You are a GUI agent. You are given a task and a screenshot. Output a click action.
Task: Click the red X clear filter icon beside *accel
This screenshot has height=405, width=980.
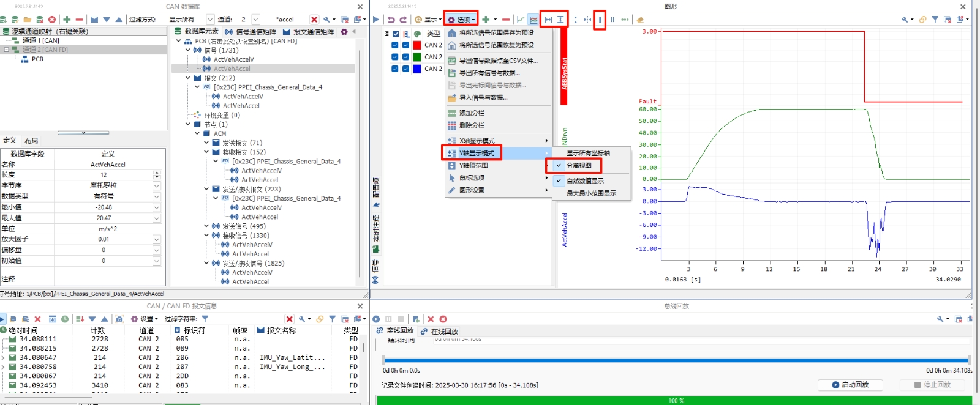click(314, 20)
